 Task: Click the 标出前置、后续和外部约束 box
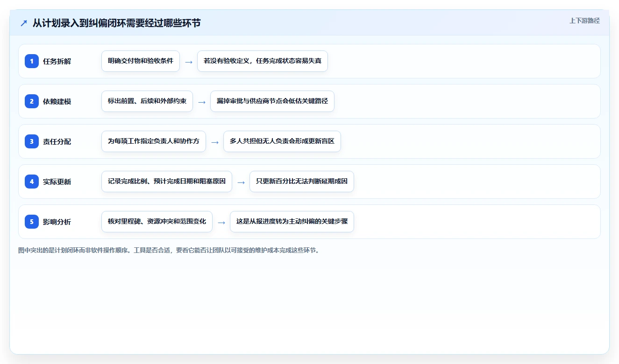click(x=147, y=101)
